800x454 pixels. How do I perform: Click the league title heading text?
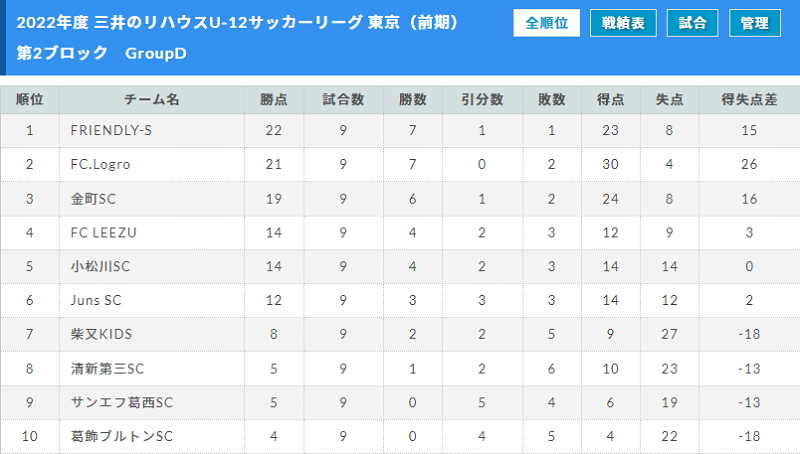pos(238,23)
